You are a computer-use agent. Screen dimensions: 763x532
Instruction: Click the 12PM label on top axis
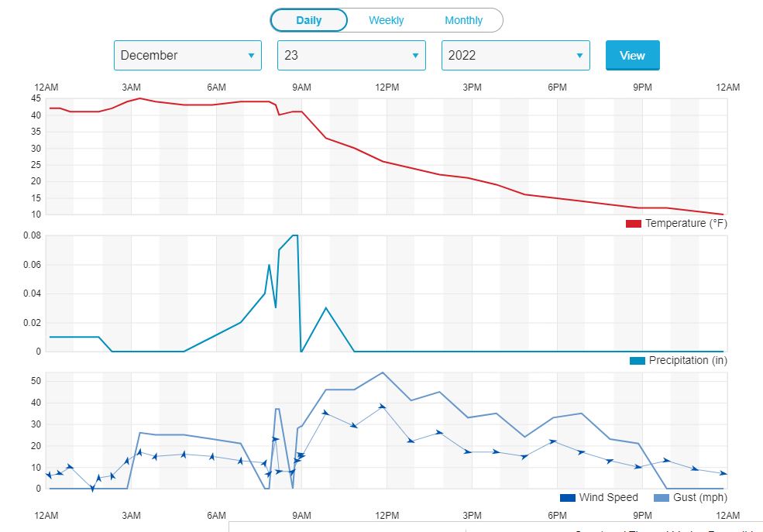pyautogui.click(x=387, y=88)
